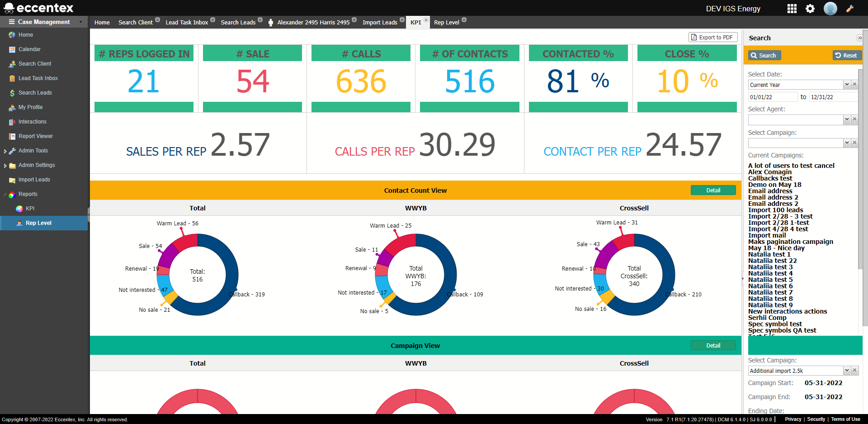Click the wrench tools icon
The image size is (868, 424).
click(x=850, y=9)
